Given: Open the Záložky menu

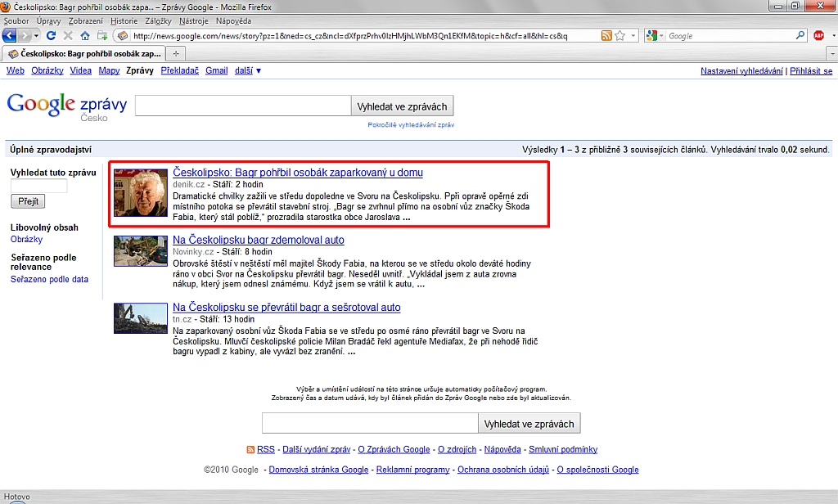Looking at the screenshot, I should pos(158,20).
